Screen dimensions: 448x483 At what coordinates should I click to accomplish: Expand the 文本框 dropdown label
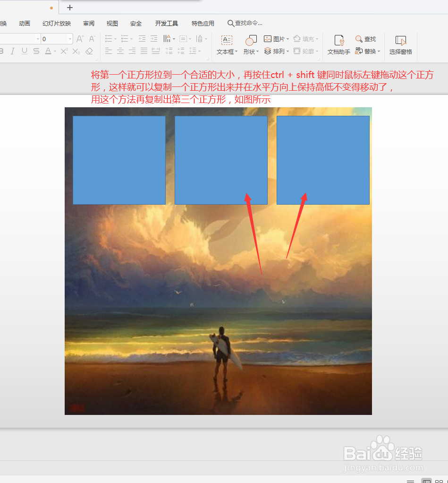point(227,52)
